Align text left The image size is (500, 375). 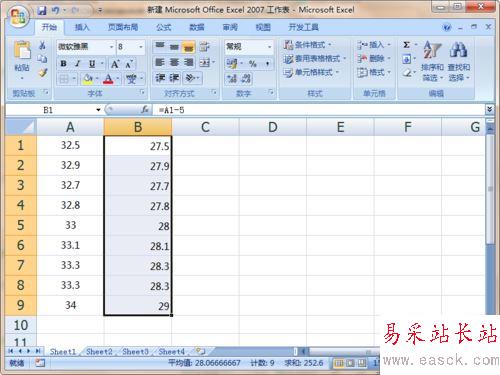click(160, 62)
